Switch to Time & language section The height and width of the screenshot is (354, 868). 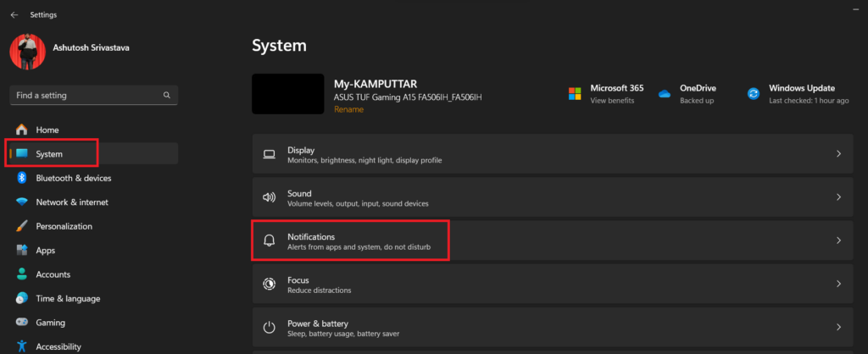tap(68, 299)
